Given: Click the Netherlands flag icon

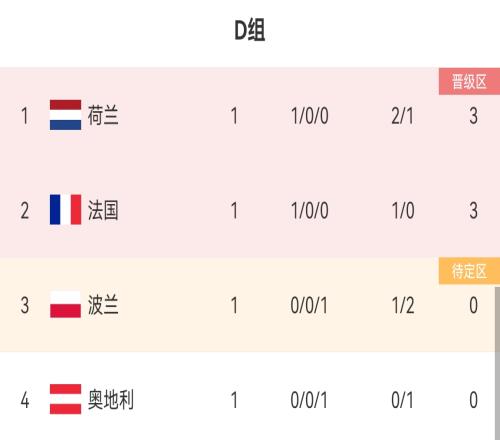Looking at the screenshot, I should tap(65, 115).
